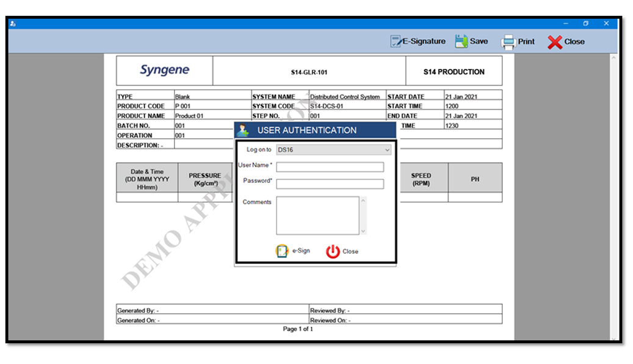Image resolution: width=633 pixels, height=364 pixels.
Task: Click the P 001 product code value
Action: 183,106
